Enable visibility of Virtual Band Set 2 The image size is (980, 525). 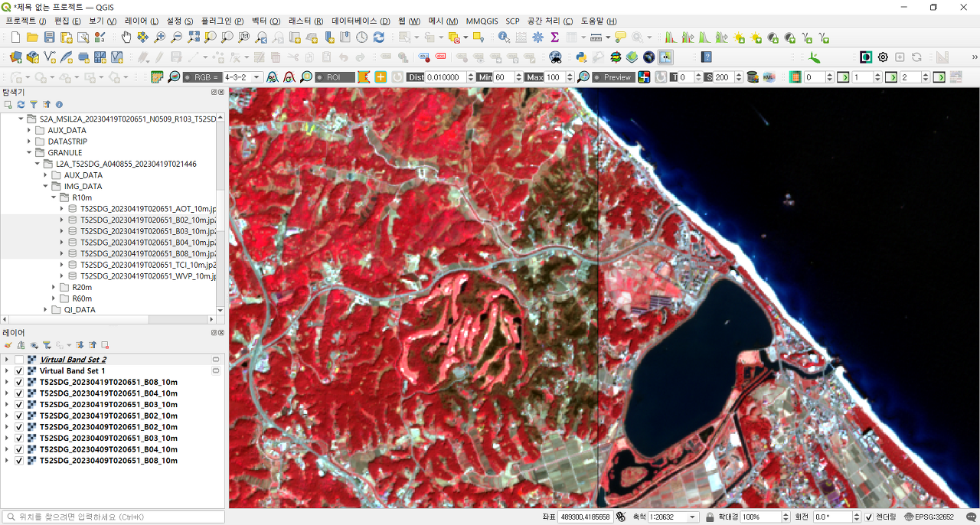(19, 360)
